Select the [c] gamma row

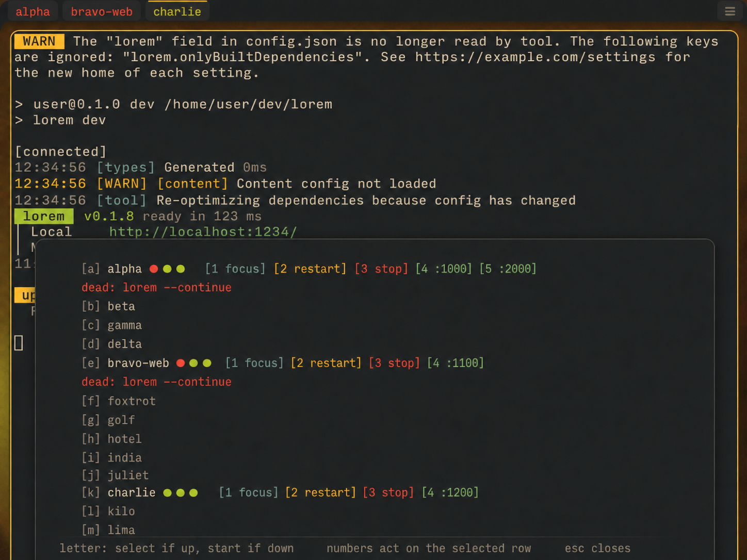[x=111, y=325]
